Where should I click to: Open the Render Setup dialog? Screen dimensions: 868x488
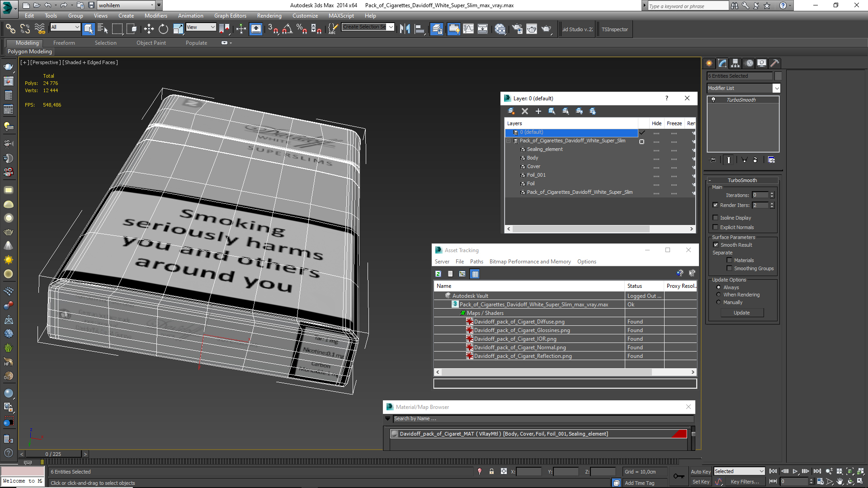(517, 29)
